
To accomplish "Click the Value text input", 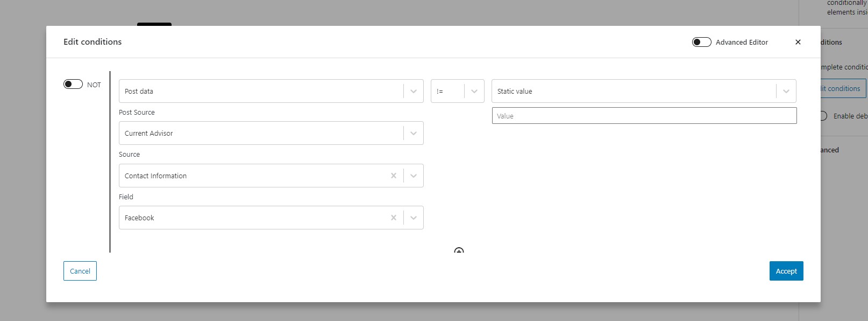I will 644,116.
